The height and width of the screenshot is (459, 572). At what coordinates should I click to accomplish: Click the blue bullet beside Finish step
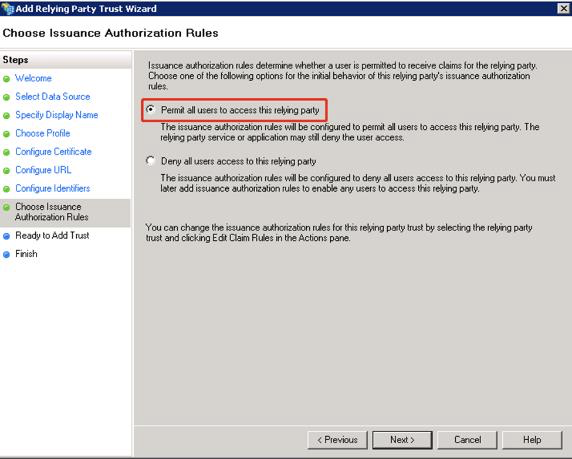6,254
